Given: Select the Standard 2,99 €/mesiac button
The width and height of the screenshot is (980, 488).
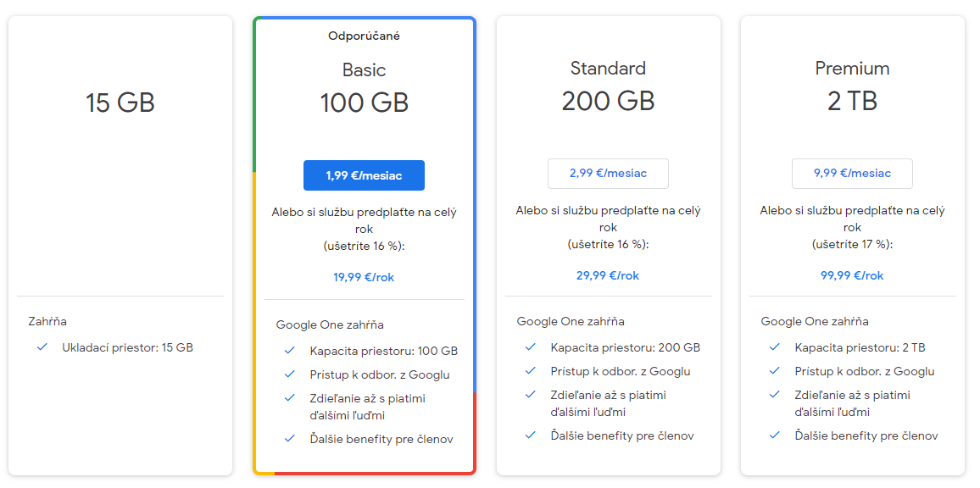Looking at the screenshot, I should (608, 173).
